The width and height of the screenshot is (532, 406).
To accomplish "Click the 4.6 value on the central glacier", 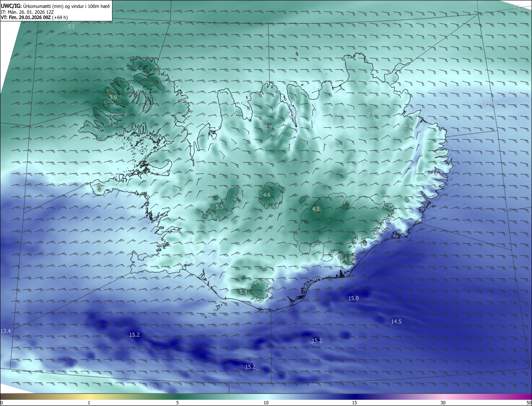I will pos(267,195).
